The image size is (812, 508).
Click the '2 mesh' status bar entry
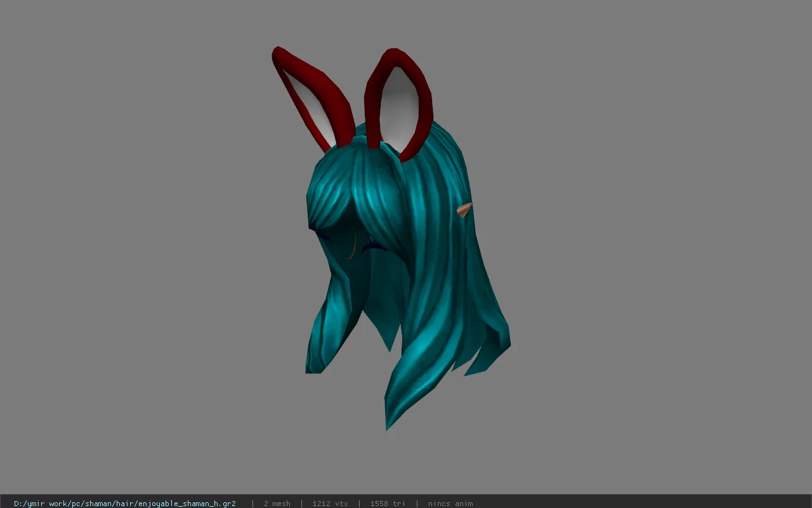click(277, 504)
